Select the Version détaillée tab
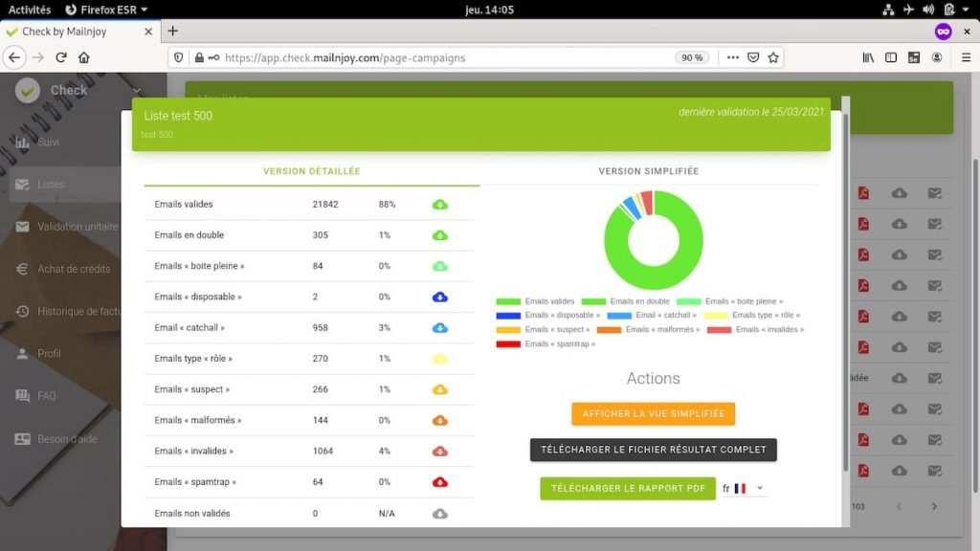Image resolution: width=980 pixels, height=551 pixels. point(311,171)
